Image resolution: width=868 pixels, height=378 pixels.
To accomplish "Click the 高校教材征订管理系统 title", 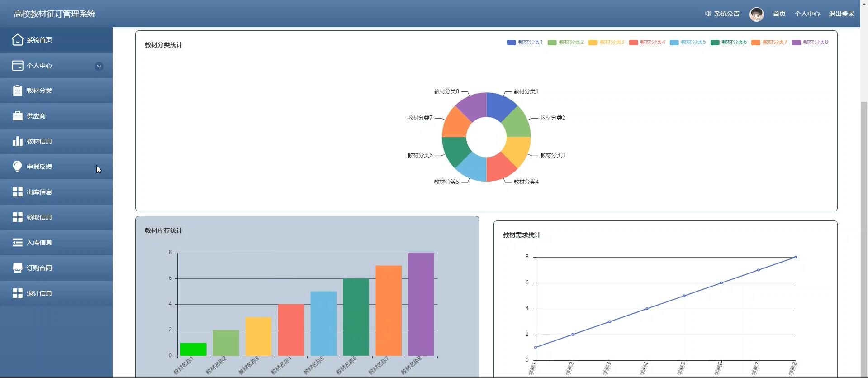I will click(x=55, y=14).
